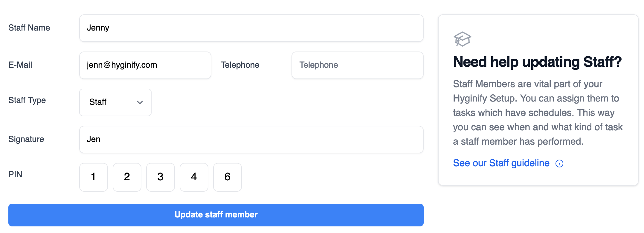This screenshot has width=644, height=233.
Task: Select the first PIN digit box
Action: click(94, 177)
